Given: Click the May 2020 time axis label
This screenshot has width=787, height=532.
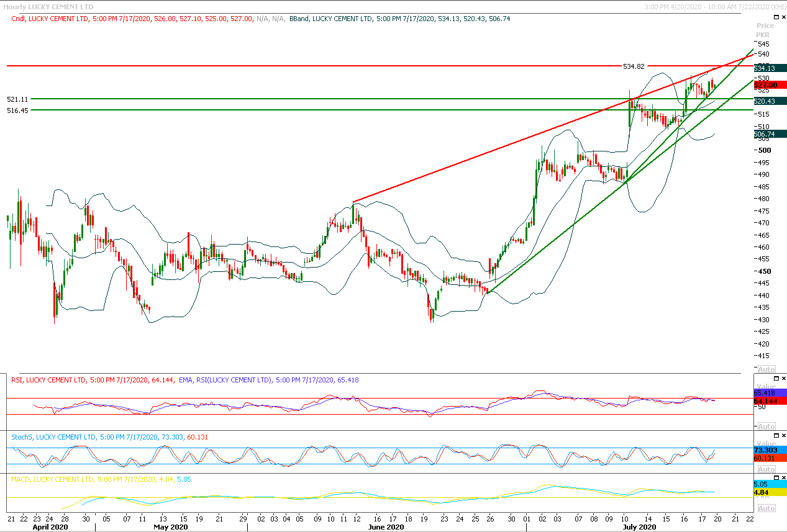Looking at the screenshot, I should (x=170, y=527).
